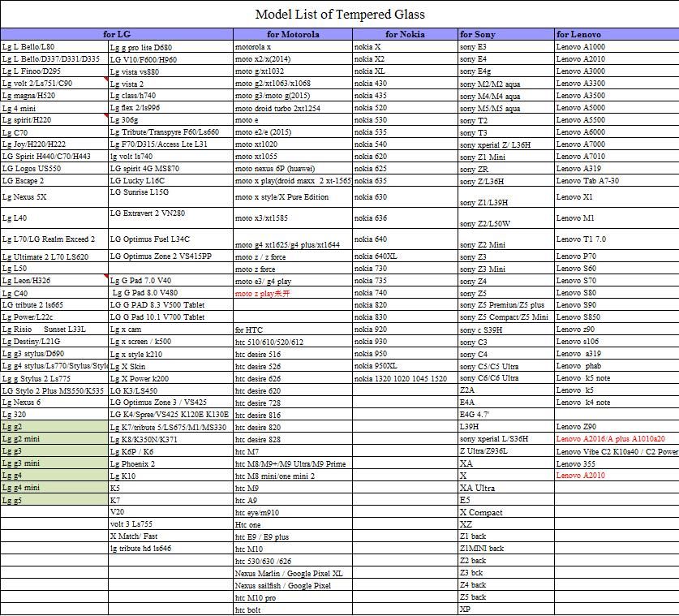
Task: Select cell 'Z1MINI back'
Action: 505,549
